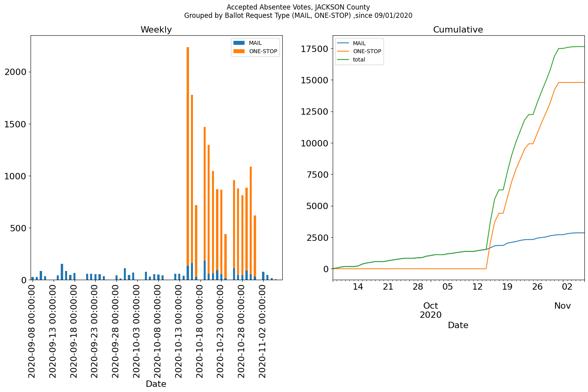
Task: Click the "Cumulative" chart title
Action: pyautogui.click(x=458, y=30)
